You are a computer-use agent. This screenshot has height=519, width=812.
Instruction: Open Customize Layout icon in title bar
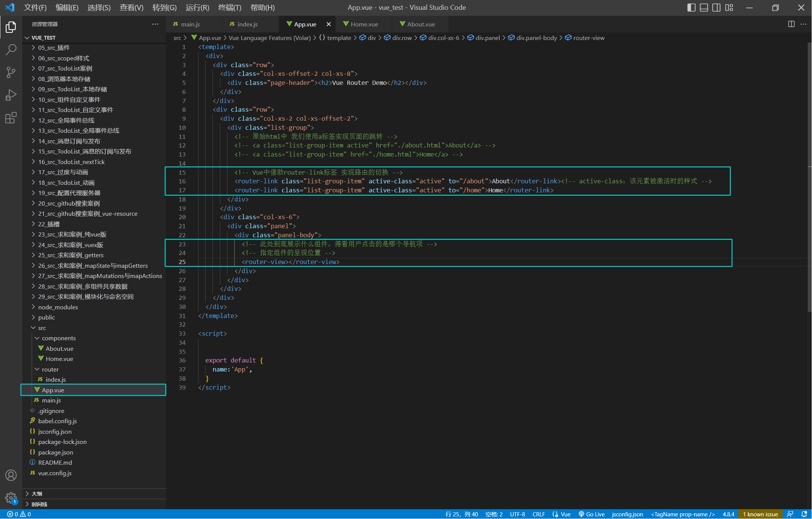click(729, 8)
